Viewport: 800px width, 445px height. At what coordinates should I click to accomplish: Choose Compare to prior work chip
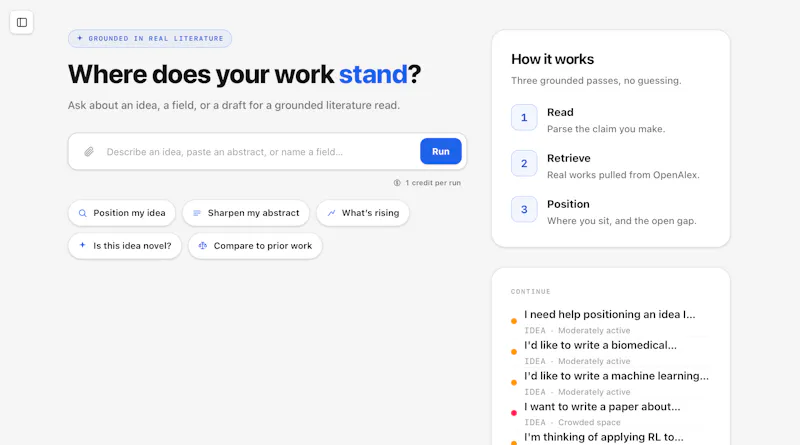[x=255, y=246]
